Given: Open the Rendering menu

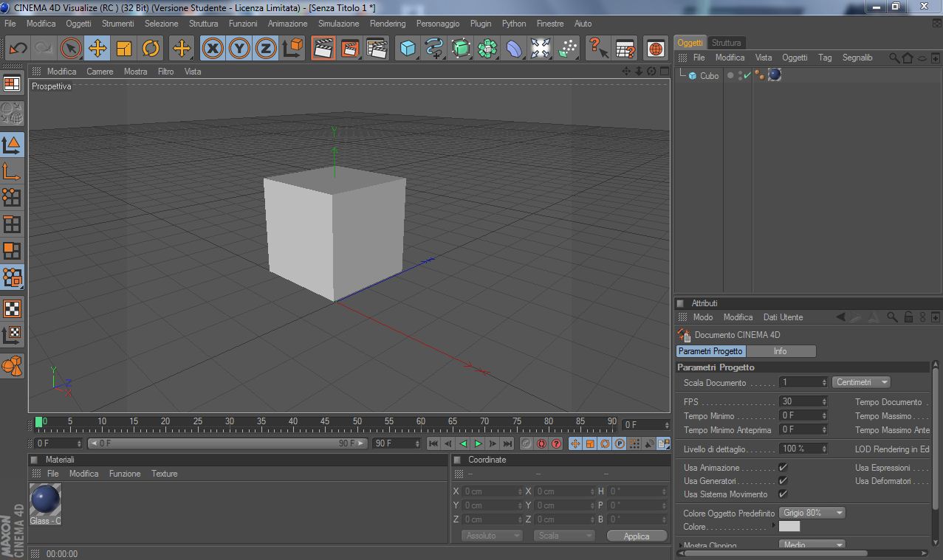Looking at the screenshot, I should [388, 24].
